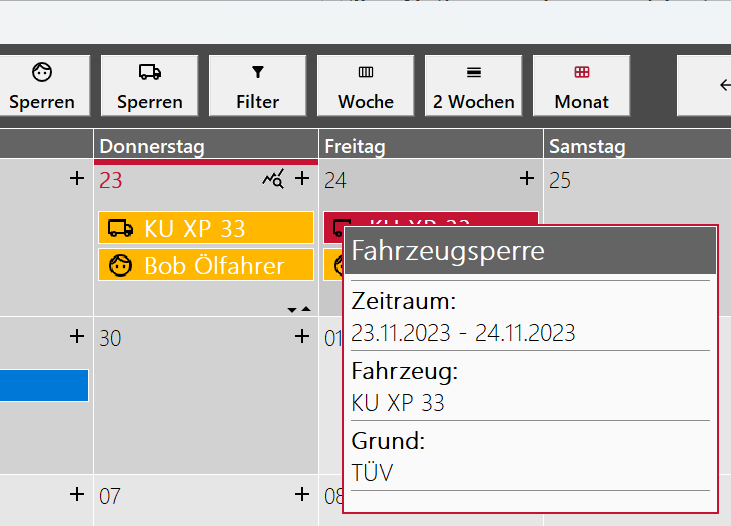
Task: Expand day 23 with down arrow
Action: [x=292, y=310]
